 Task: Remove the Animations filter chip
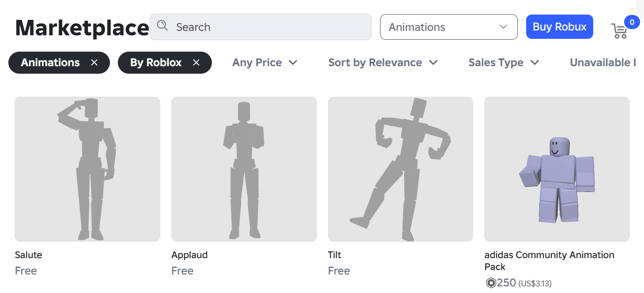pyautogui.click(x=94, y=63)
